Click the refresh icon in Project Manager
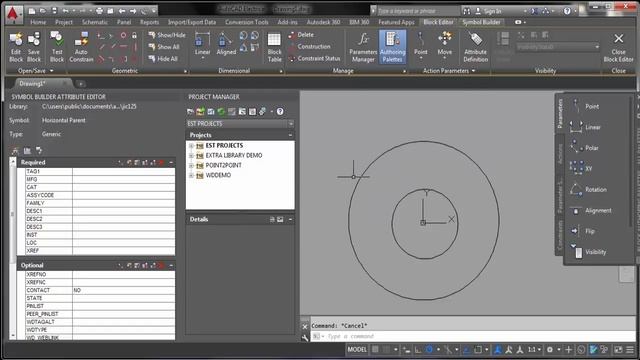 tap(221, 111)
